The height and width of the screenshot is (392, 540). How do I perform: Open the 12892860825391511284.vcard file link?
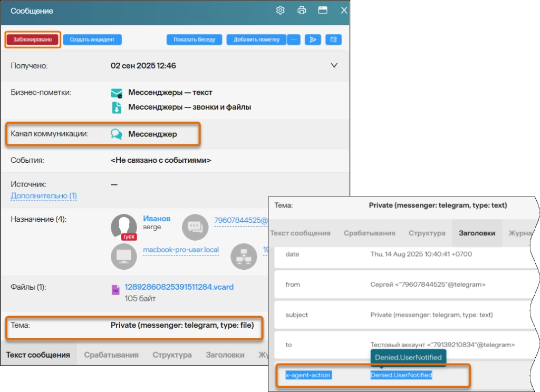click(x=179, y=287)
